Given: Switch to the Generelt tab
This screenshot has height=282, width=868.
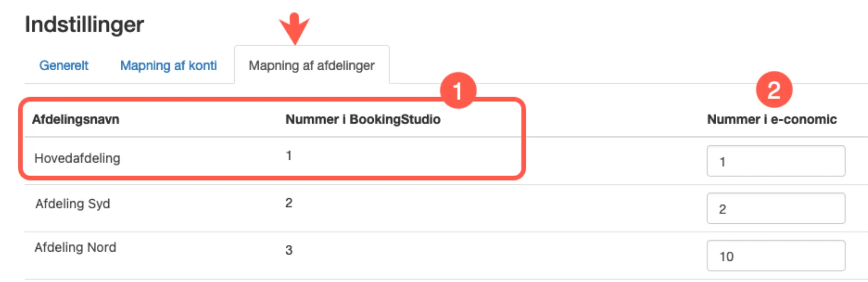Looking at the screenshot, I should [x=64, y=65].
